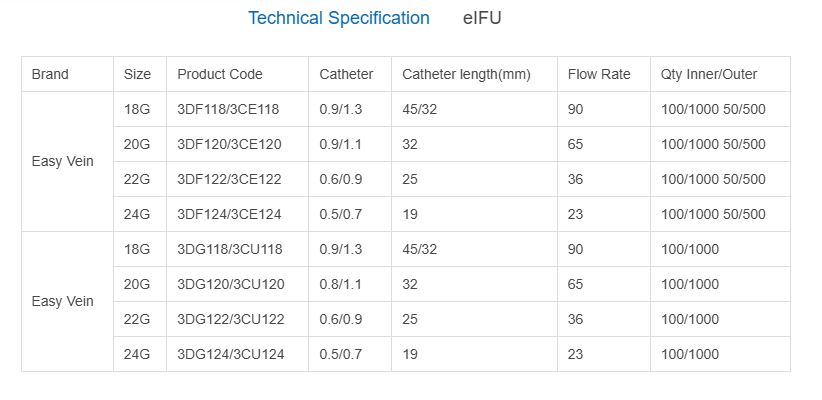Select the Size column header
The image size is (822, 400).
pyautogui.click(x=138, y=74)
